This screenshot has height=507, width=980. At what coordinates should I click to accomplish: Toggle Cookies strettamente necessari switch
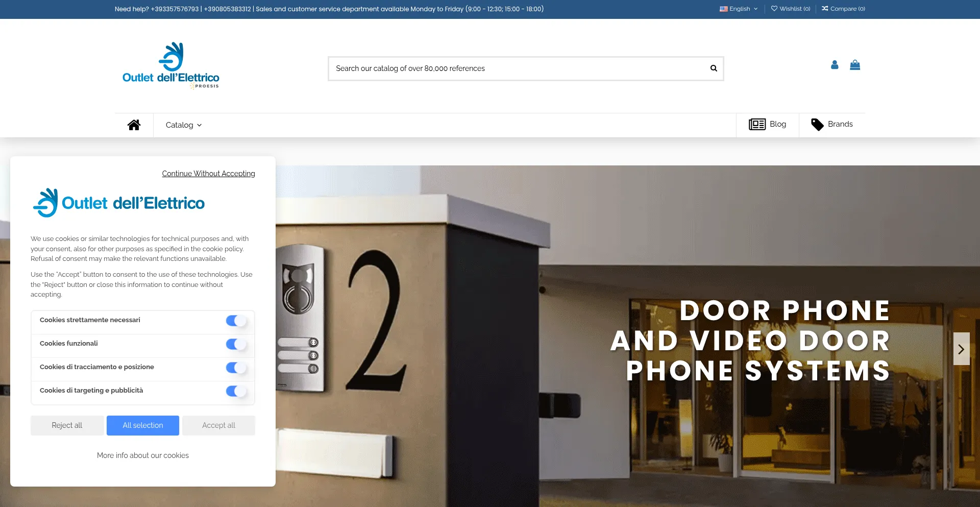coord(236,321)
